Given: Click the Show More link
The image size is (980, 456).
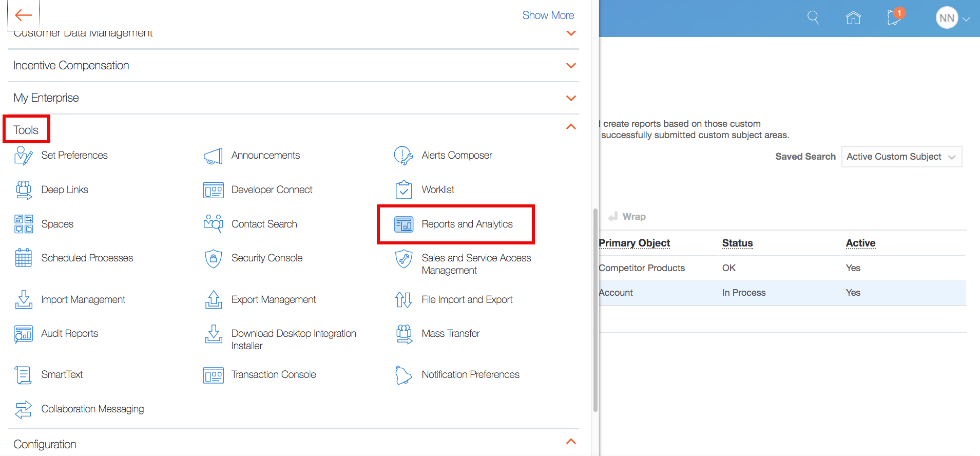Looking at the screenshot, I should click(548, 15).
